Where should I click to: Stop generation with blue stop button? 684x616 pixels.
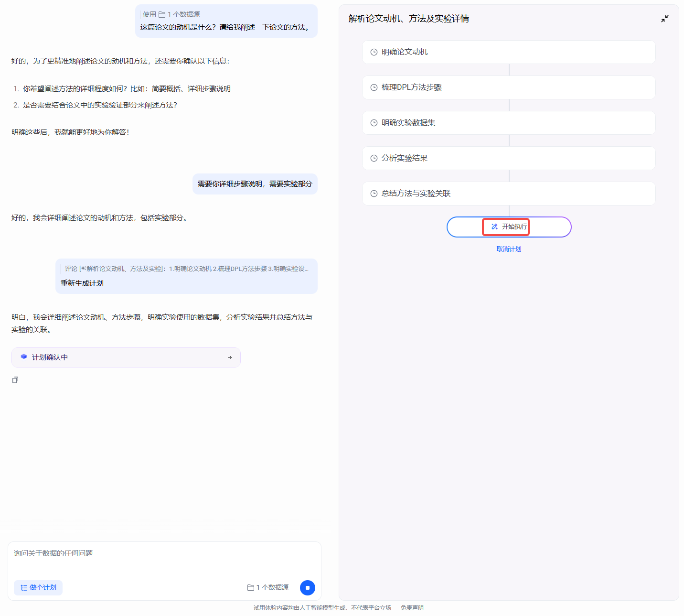click(x=308, y=588)
